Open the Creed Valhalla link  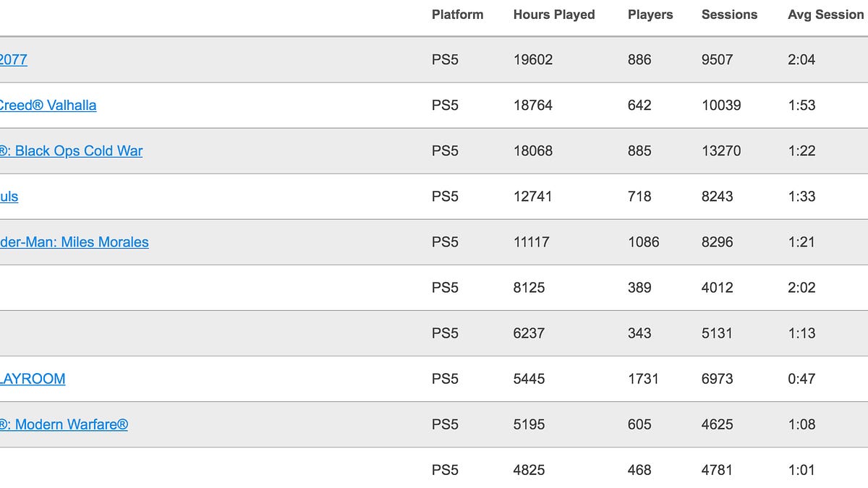click(48, 106)
